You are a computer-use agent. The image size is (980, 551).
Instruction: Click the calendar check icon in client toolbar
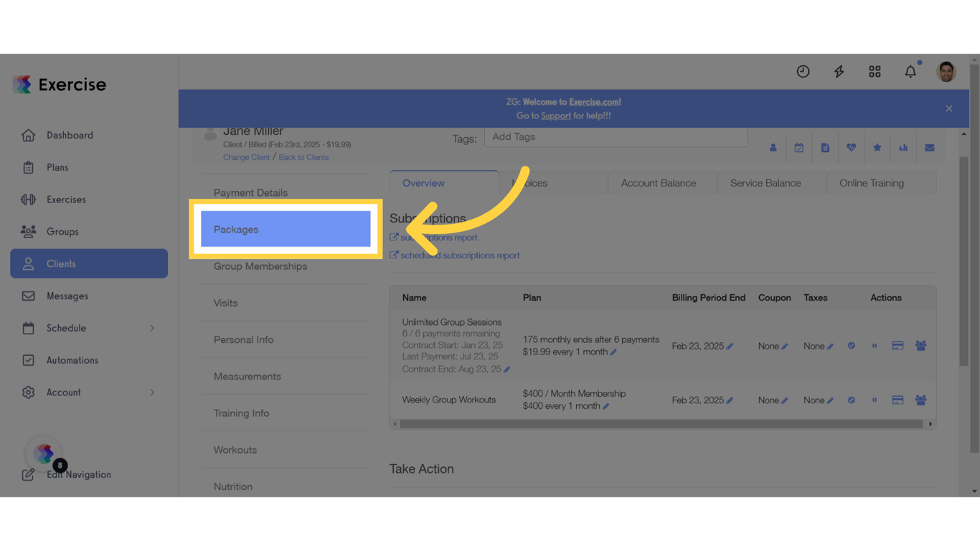(x=798, y=148)
